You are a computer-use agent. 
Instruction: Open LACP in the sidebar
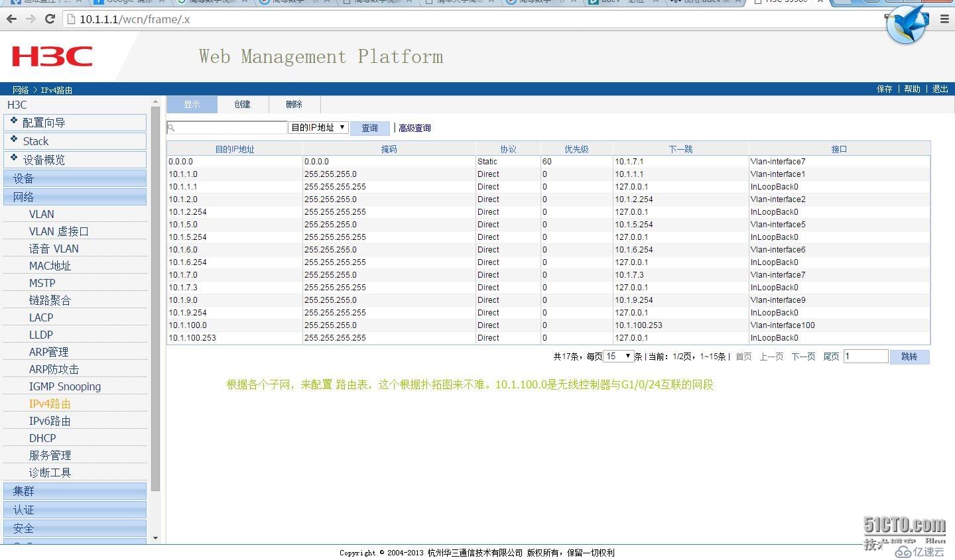(41, 317)
